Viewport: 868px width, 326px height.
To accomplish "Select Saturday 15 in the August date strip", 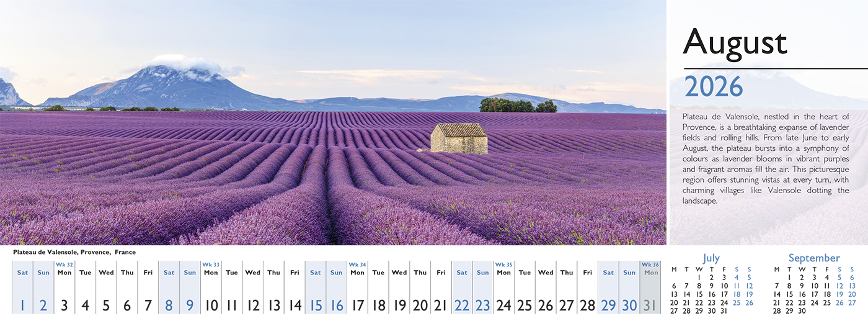I will [x=316, y=287].
